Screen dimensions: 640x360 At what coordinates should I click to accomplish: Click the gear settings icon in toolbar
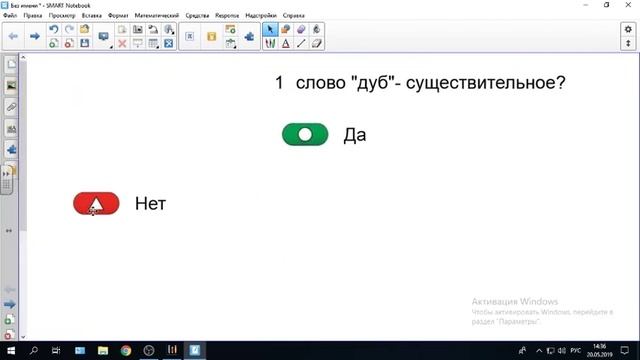click(x=628, y=29)
